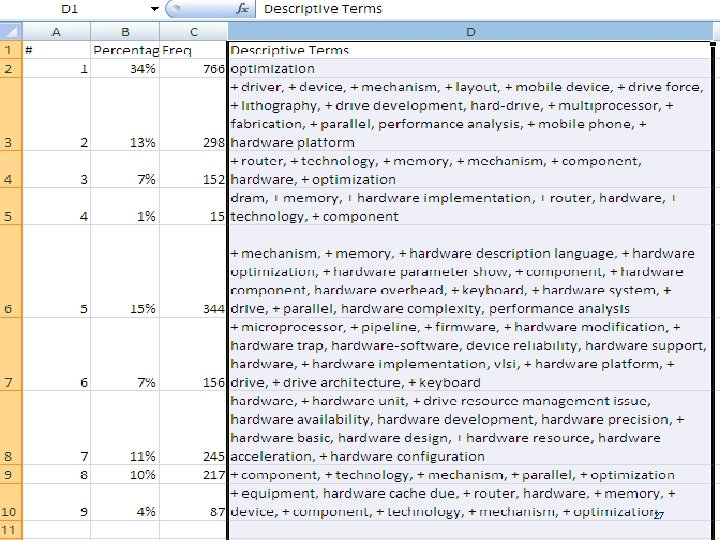Viewport: 720px width, 540px height.
Task: Click the 15% percentage cell
Action: click(125, 271)
